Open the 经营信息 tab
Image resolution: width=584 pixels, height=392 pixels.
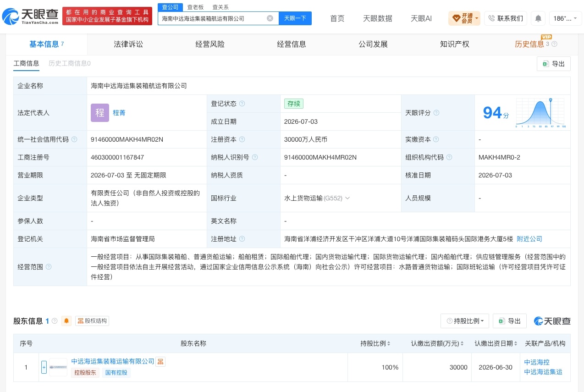pos(292,44)
